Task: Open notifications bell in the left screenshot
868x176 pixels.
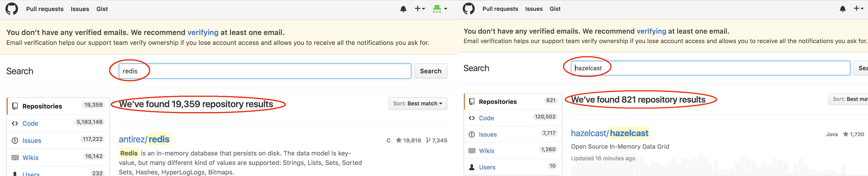Action: pos(403,9)
